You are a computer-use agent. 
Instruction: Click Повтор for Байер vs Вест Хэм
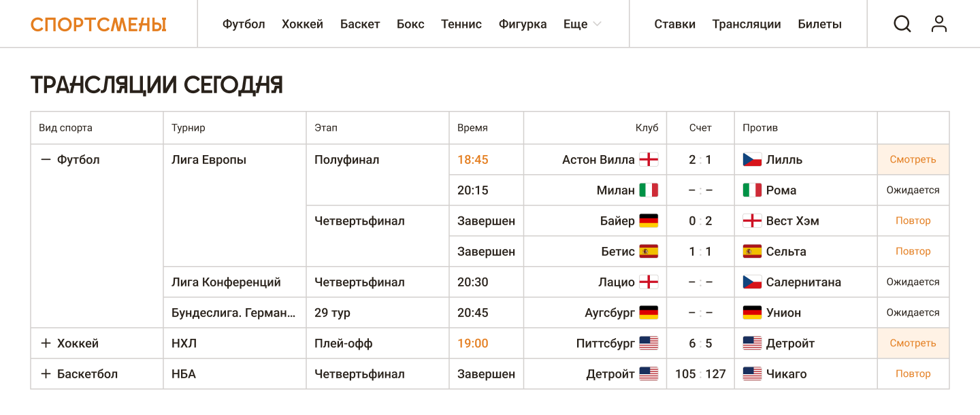pos(913,221)
